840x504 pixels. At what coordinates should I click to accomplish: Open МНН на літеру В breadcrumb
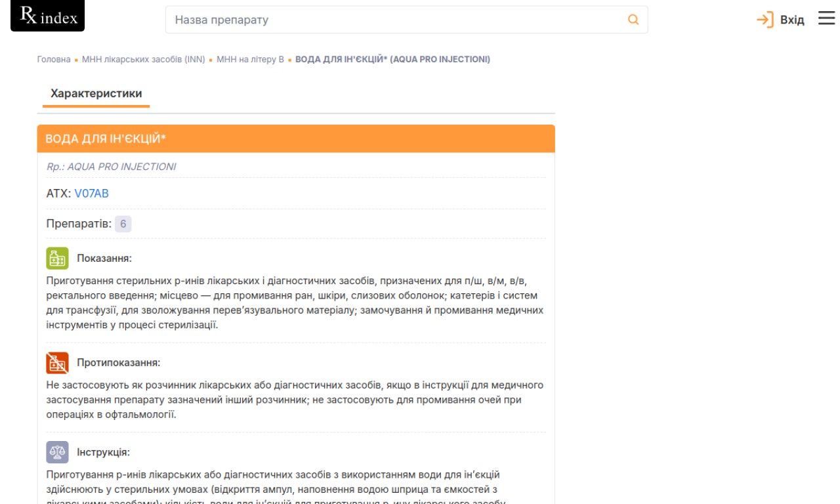pyautogui.click(x=250, y=60)
